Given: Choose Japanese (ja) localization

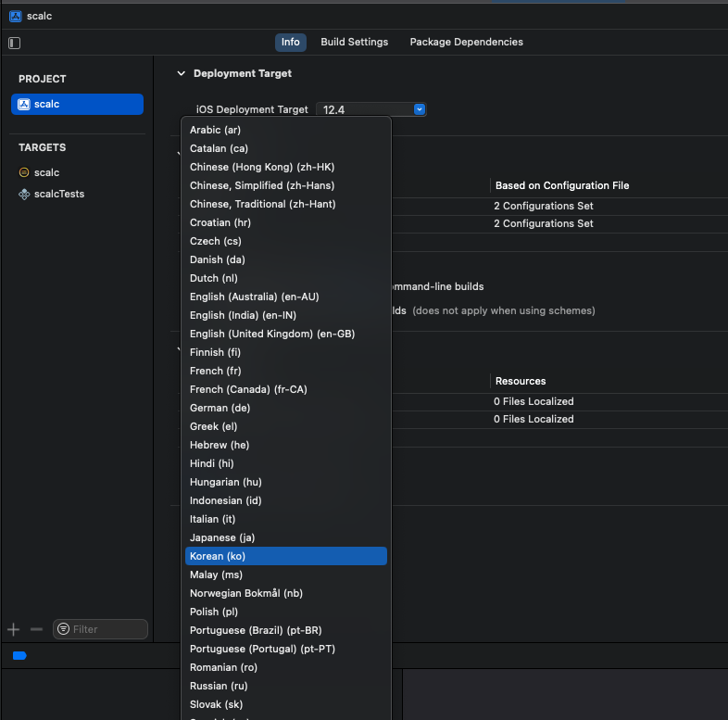Looking at the screenshot, I should point(286,537).
